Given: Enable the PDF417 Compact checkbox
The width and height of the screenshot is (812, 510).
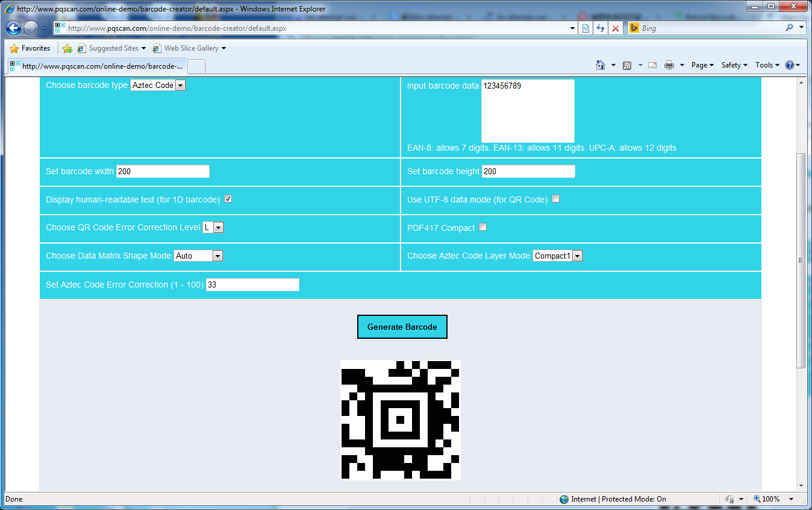Looking at the screenshot, I should pyautogui.click(x=483, y=227).
